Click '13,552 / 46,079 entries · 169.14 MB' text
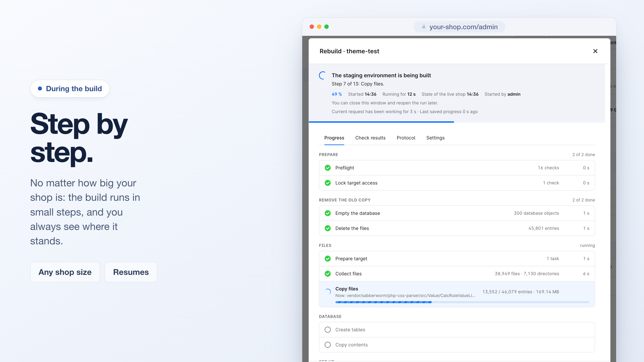This screenshot has height=362, width=644. (521, 292)
